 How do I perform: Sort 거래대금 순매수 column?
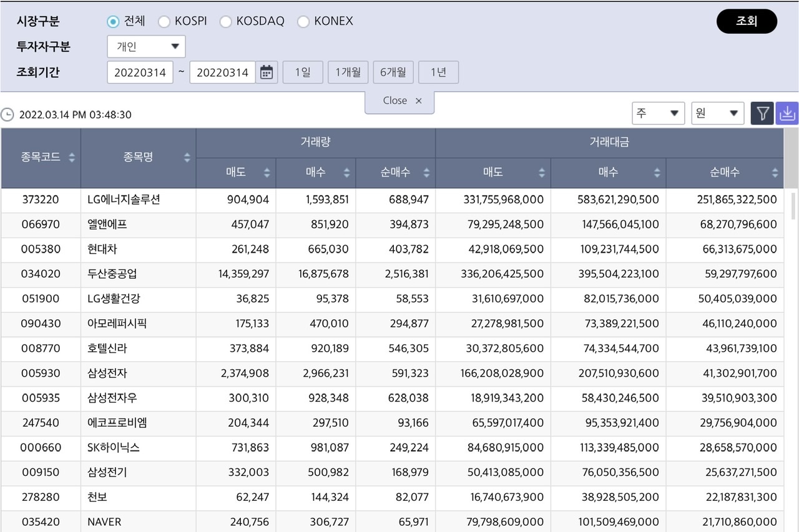tap(775, 173)
